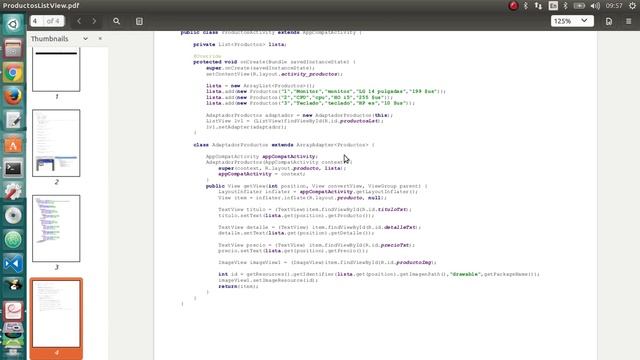Select page 1 thumbnail
Screen dimensions: 640x360
tap(56, 69)
